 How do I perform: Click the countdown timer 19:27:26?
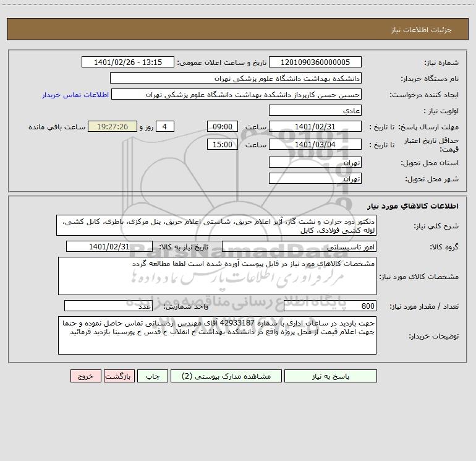113,126
